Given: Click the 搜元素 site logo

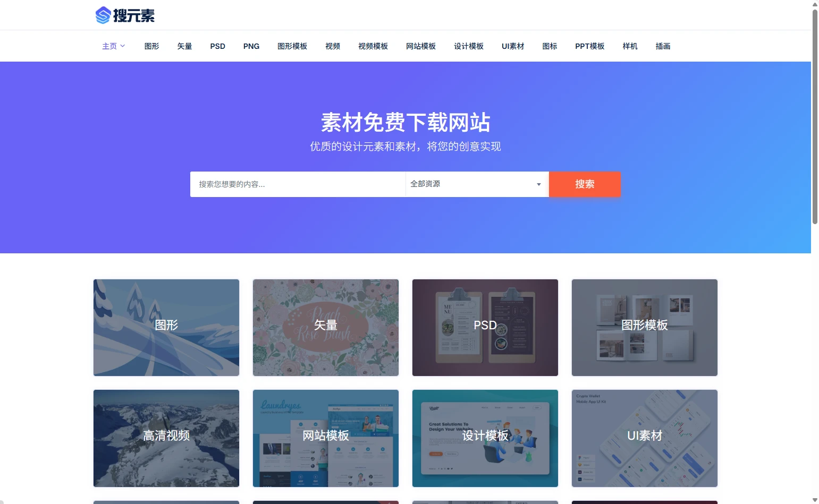Looking at the screenshot, I should click(125, 15).
